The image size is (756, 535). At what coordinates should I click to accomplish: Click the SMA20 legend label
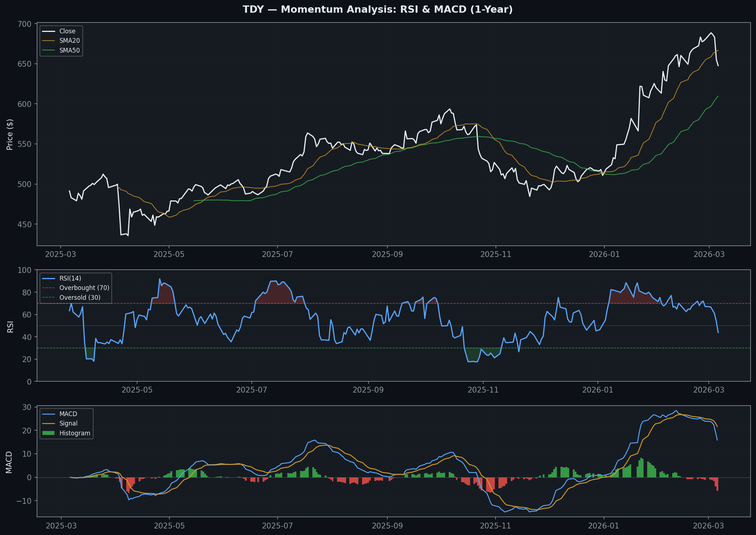click(x=69, y=41)
